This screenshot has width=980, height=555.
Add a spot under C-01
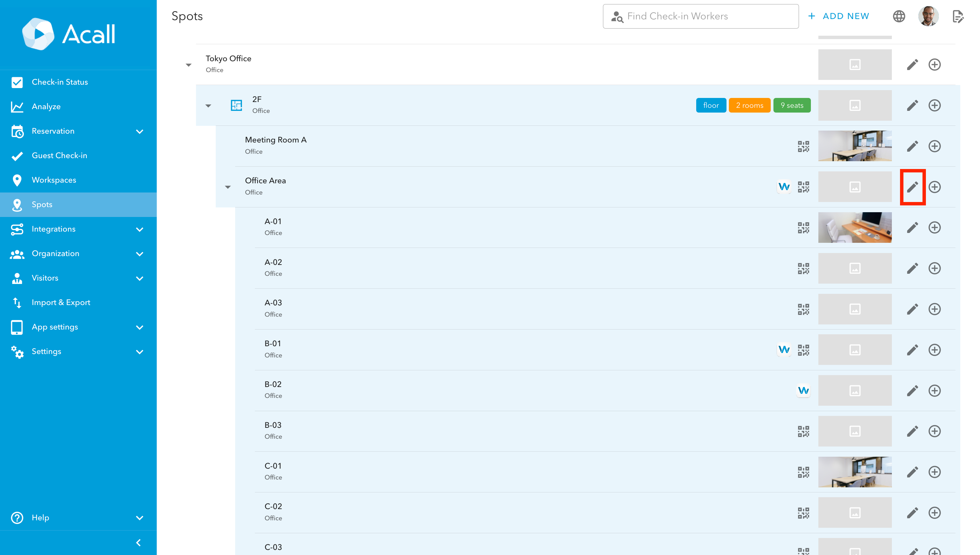934,472
